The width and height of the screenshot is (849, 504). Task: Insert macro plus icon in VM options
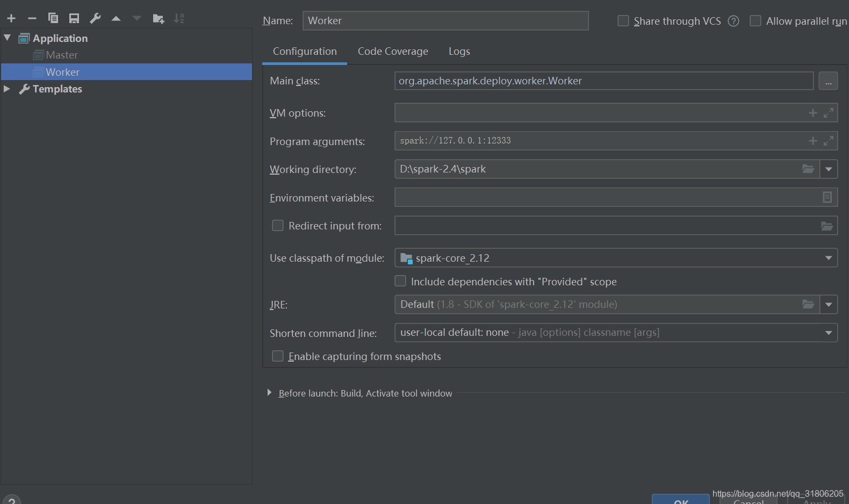coord(813,113)
